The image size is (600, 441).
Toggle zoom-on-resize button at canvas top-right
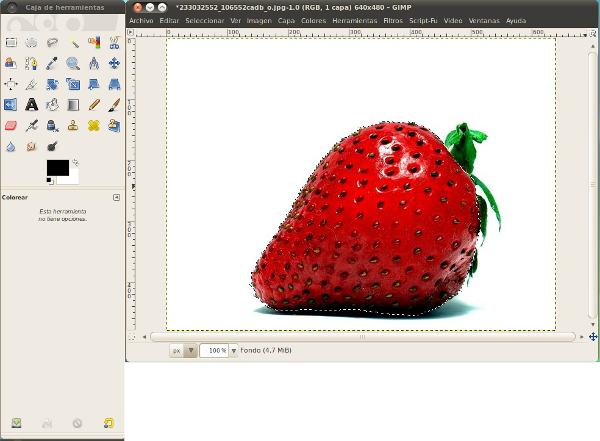pyautogui.click(x=593, y=34)
